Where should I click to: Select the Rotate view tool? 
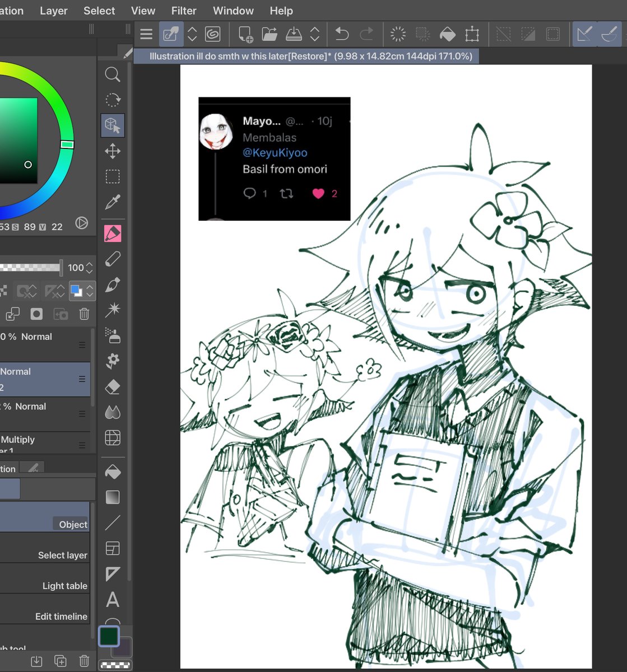[113, 100]
